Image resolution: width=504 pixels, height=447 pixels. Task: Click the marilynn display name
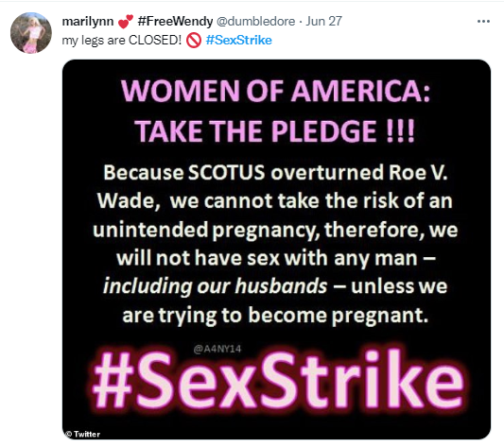87,22
